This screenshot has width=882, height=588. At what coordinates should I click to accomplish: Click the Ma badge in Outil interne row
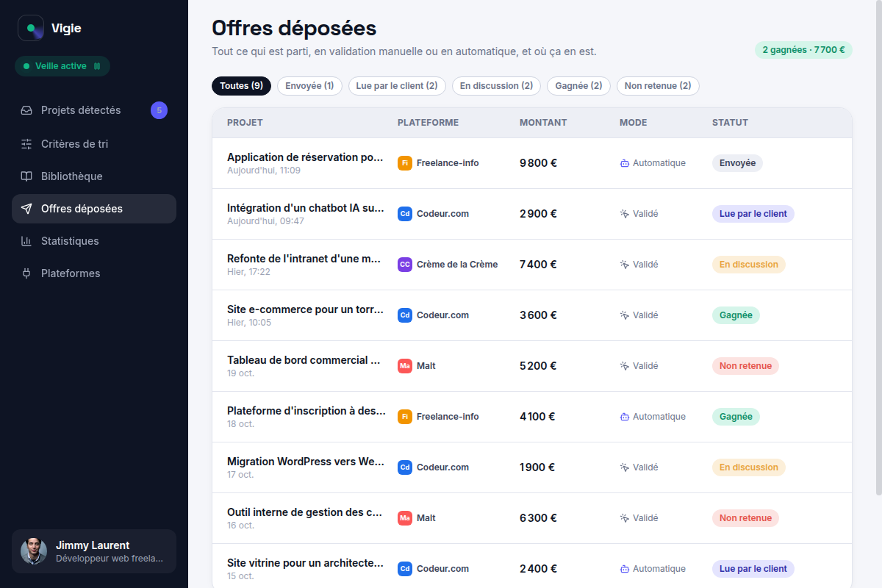pos(405,518)
